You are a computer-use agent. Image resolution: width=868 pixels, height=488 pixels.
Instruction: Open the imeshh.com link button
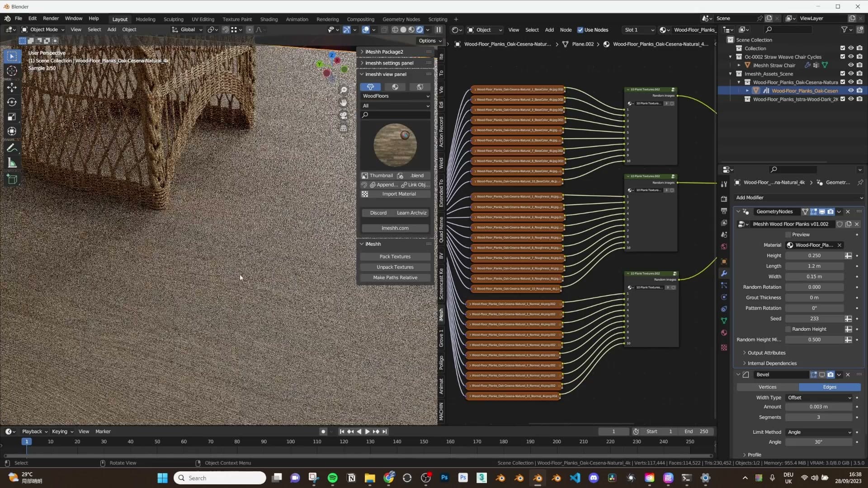point(395,228)
